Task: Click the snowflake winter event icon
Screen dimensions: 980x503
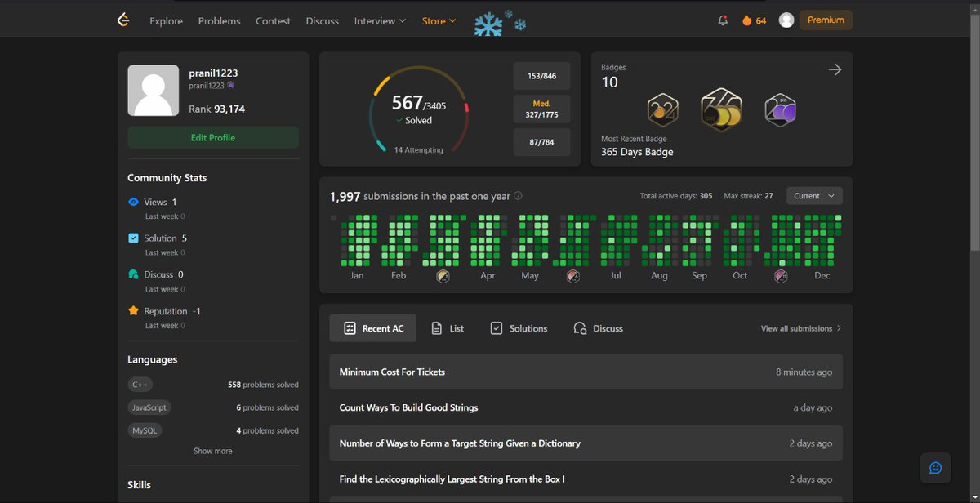Action: [488, 23]
